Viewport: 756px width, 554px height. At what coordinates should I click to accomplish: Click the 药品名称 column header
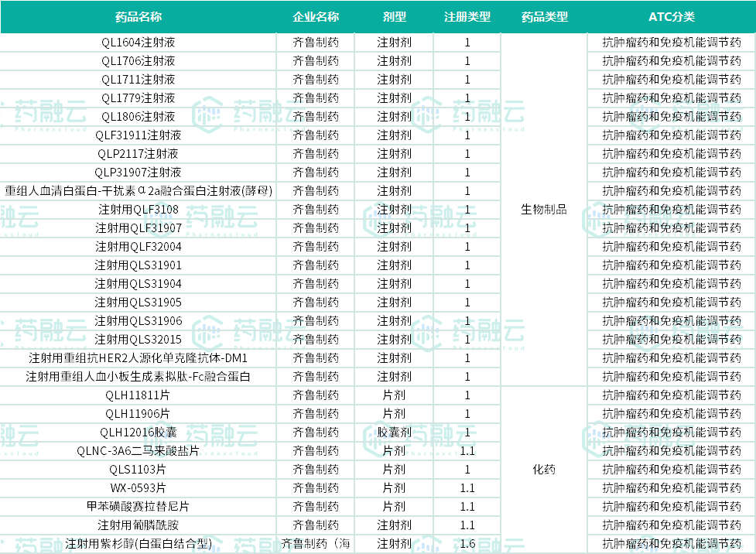(x=138, y=17)
